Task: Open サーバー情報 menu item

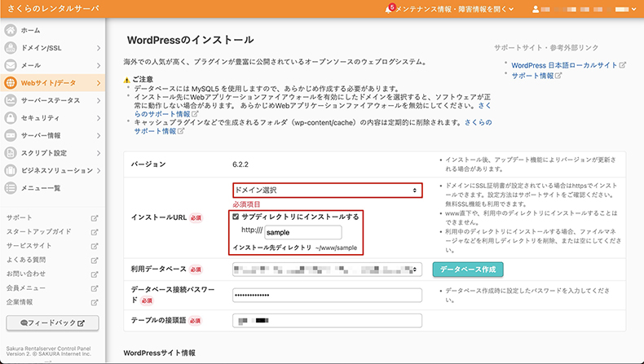Action: (52, 135)
